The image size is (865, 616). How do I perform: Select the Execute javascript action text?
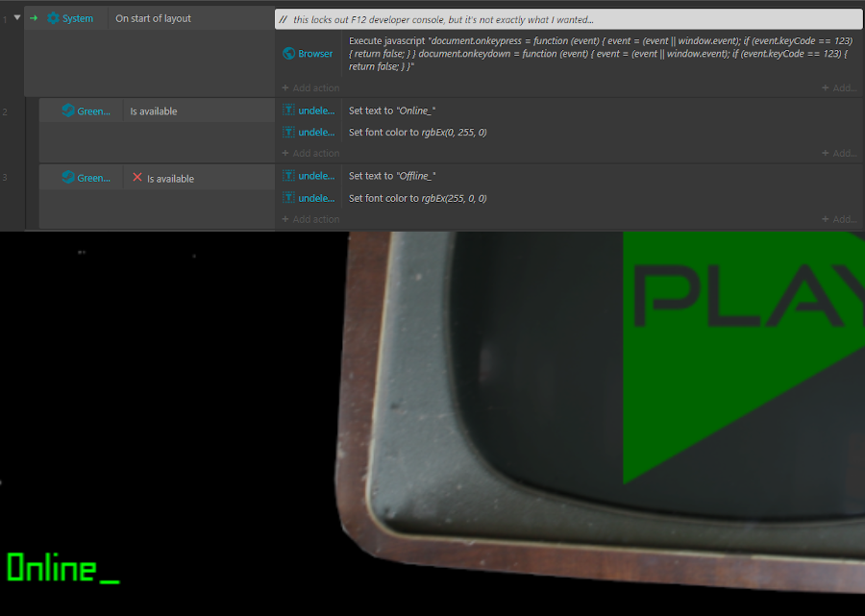pos(600,54)
